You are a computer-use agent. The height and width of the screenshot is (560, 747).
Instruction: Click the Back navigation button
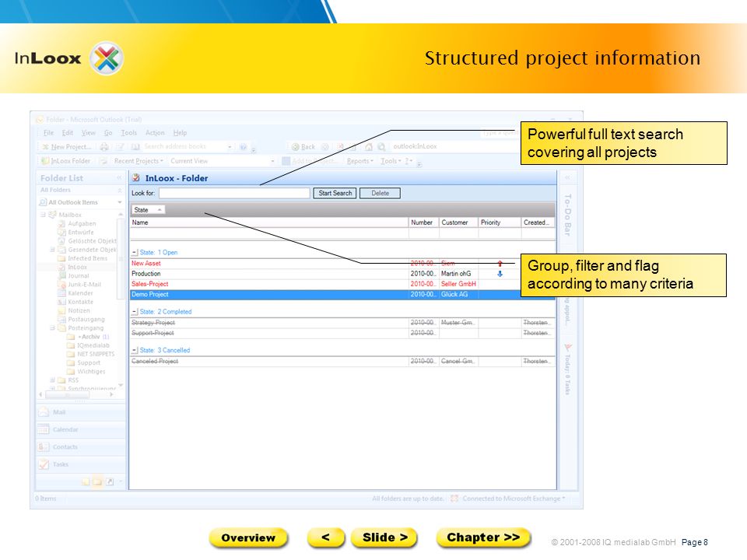click(303, 147)
